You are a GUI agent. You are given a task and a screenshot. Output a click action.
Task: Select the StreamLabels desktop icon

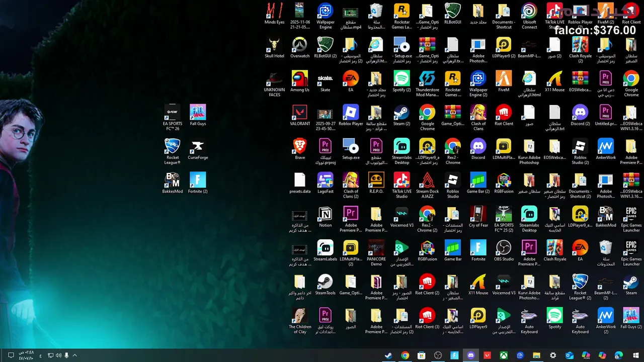coord(325,250)
